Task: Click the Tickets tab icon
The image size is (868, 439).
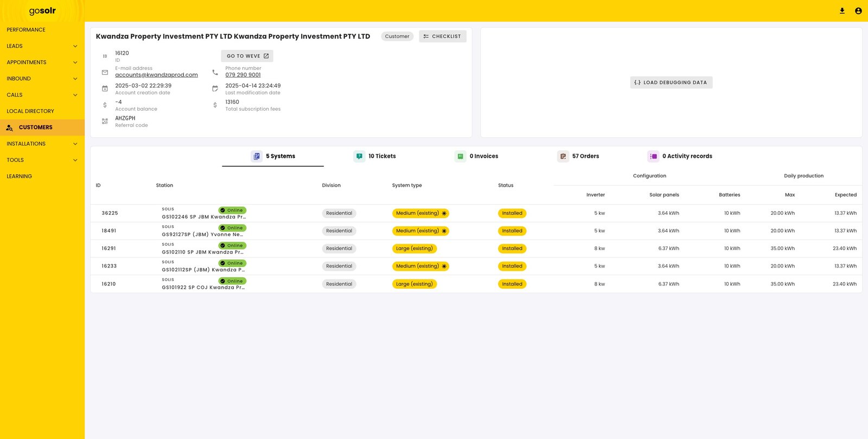Action: tap(359, 156)
